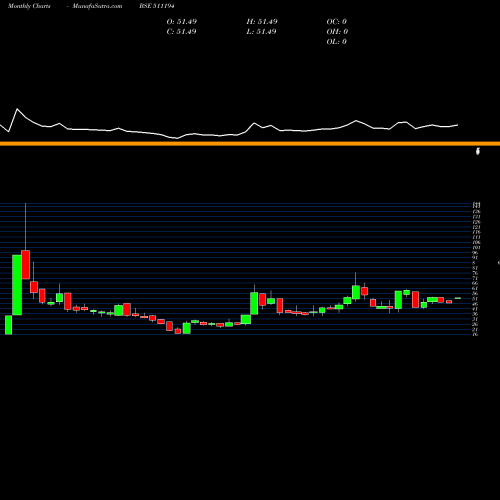This screenshot has width=500, height=500.
Task: Click the close value 'C: 51.49'
Action: point(181,32)
